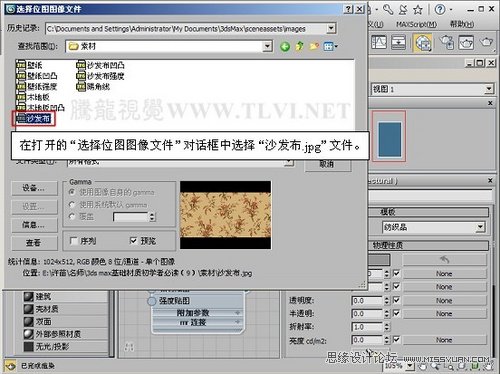Adjust the 透明度 spinner arrows
Viewport: 500px width, 374px height.
tap(386, 300)
